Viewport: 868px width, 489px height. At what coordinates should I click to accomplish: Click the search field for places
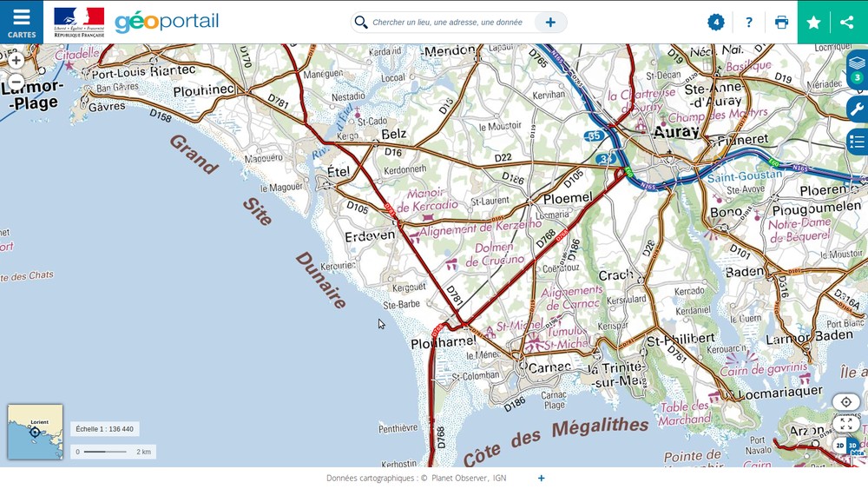447,23
